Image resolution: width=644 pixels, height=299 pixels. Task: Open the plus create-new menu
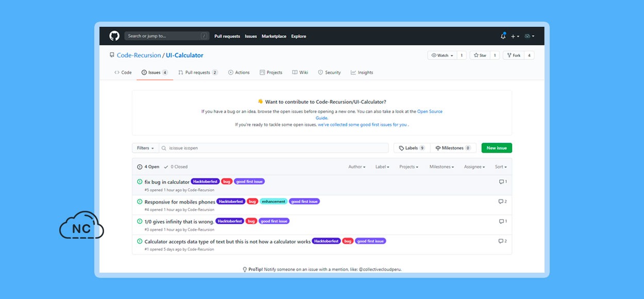pos(515,36)
